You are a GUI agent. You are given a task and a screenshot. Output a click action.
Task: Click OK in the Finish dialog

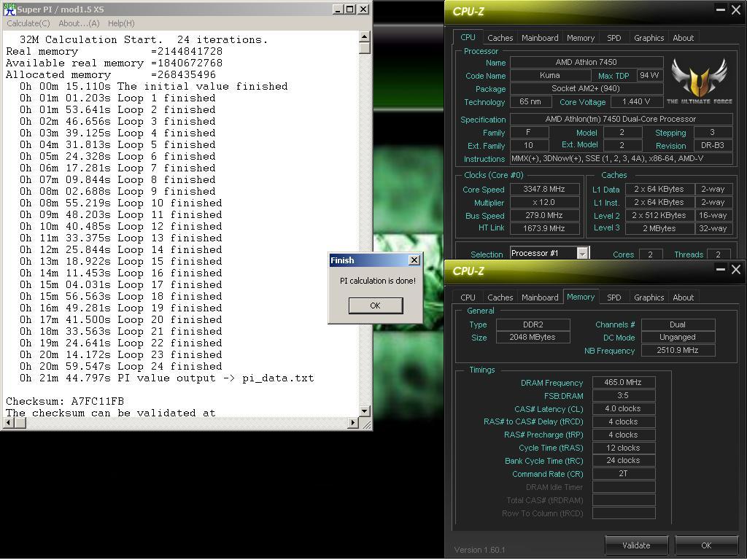coord(376,306)
